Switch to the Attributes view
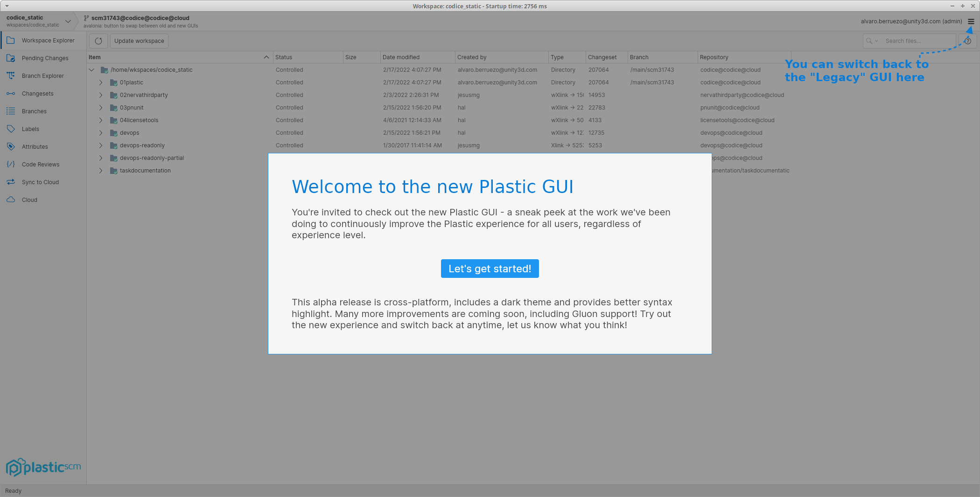The width and height of the screenshot is (980, 497). coord(35,147)
